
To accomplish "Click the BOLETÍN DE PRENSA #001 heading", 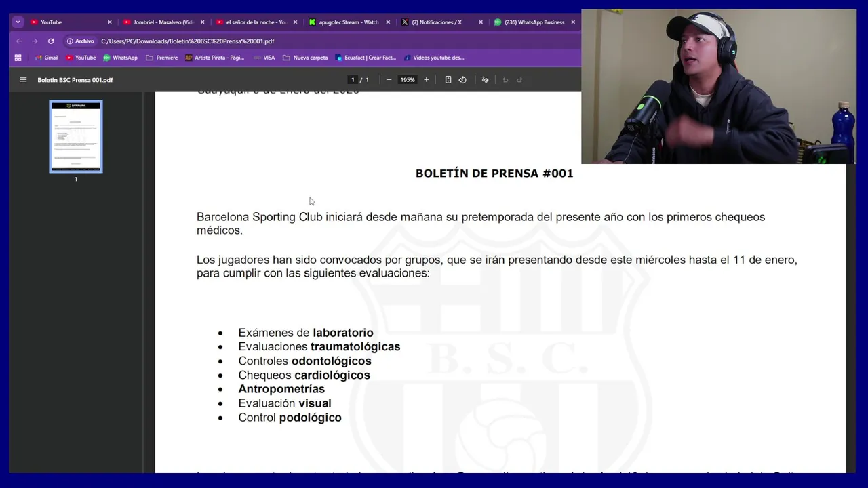I will (494, 174).
